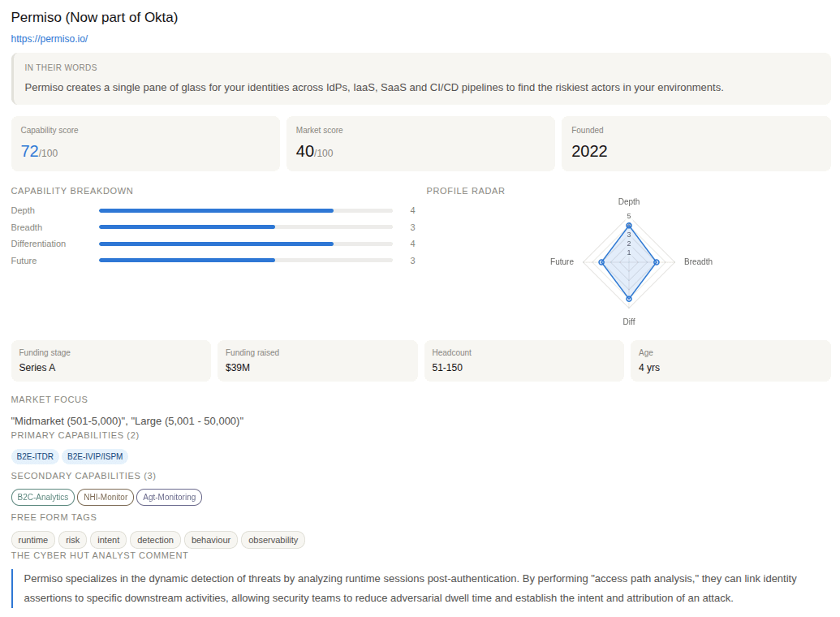Select the risk free form tag
The width and height of the screenshot is (840, 617).
73,540
